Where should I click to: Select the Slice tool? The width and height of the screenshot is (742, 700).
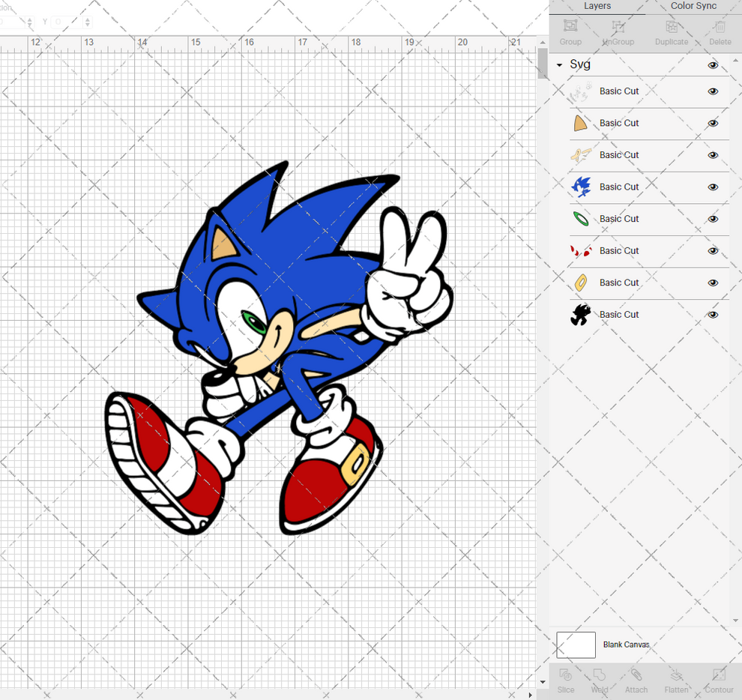566,681
